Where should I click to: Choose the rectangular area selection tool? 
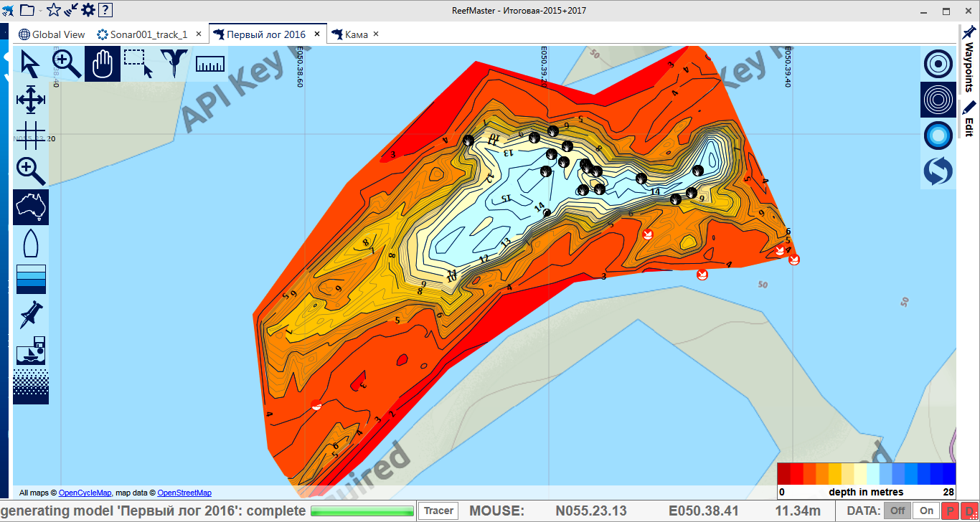tap(138, 65)
